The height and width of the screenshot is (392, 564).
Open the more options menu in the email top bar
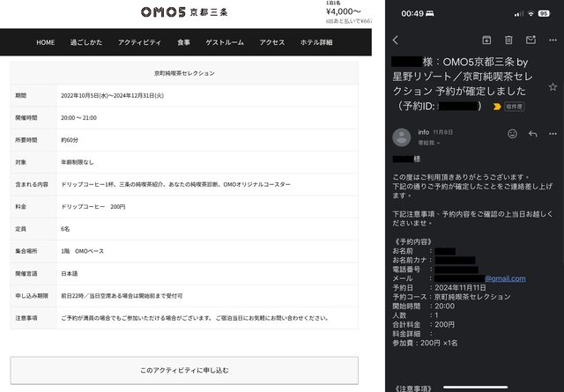[553, 40]
